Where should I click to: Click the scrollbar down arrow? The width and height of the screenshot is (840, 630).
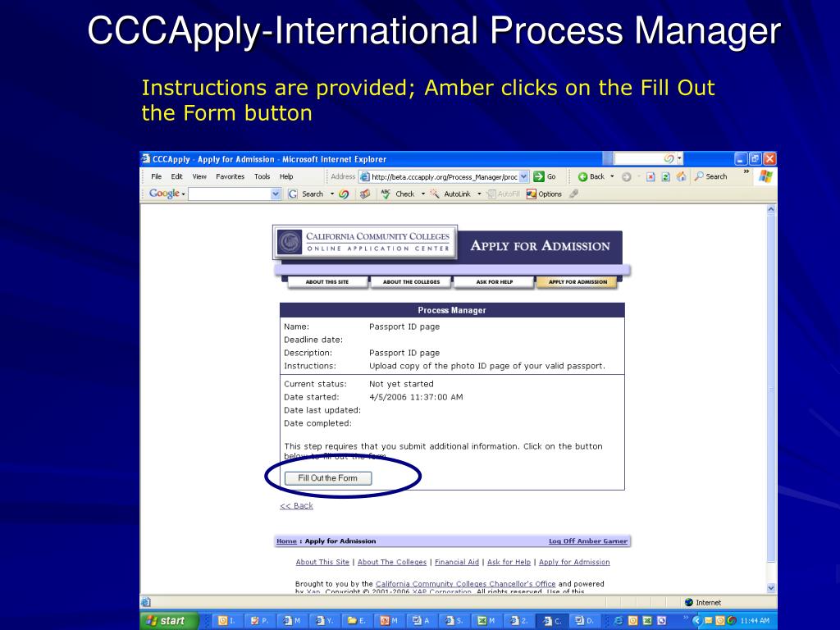(771, 588)
